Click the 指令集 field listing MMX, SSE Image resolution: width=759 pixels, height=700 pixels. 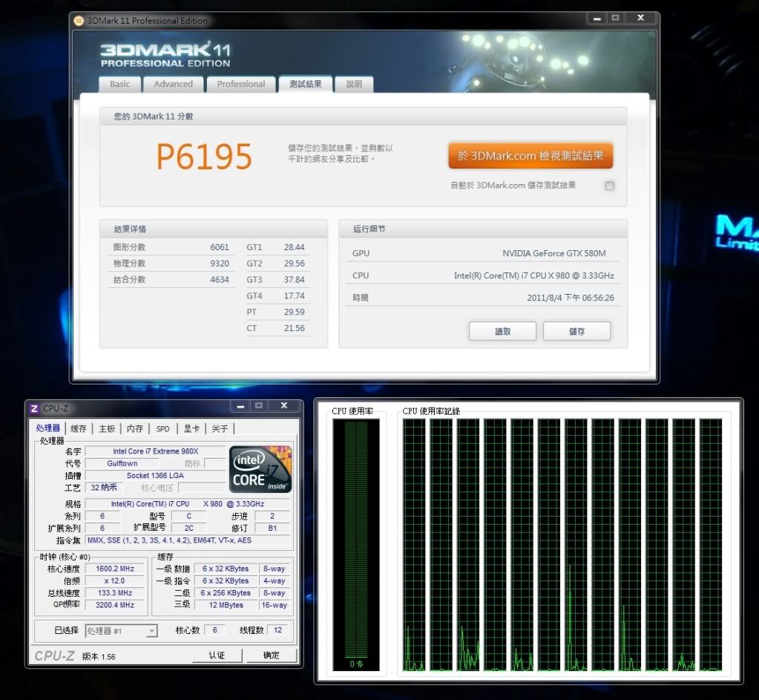point(188,540)
